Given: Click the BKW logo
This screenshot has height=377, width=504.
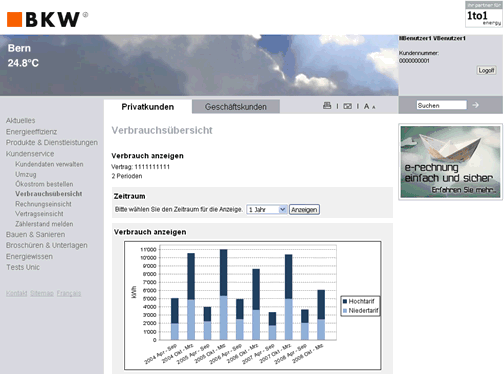Looking at the screenshot, I should click(47, 19).
